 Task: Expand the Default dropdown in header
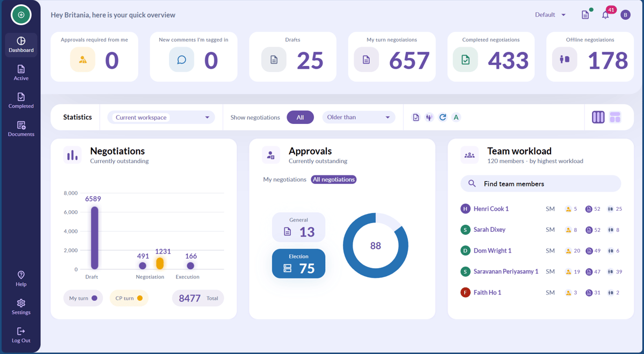click(x=551, y=15)
